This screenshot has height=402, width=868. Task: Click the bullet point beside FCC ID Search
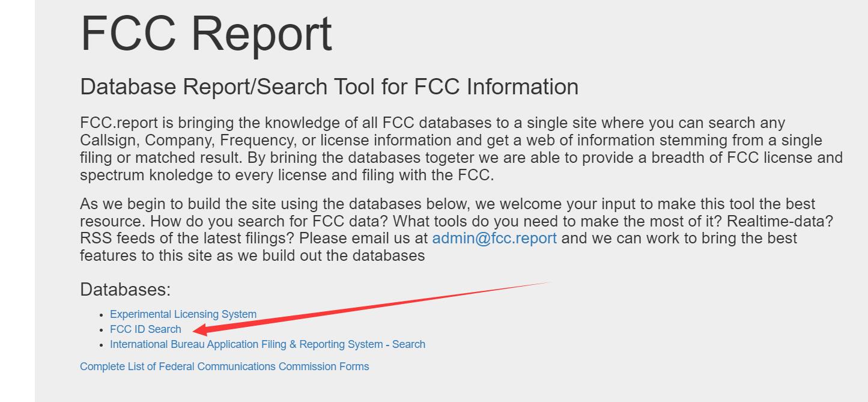point(102,329)
